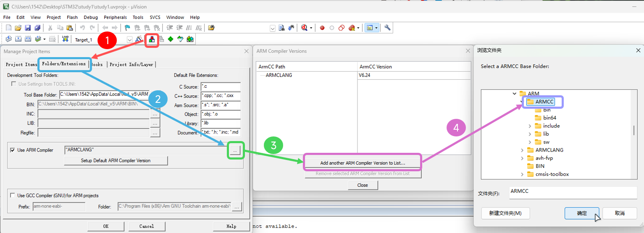Viewport: 644px width, 233px height.
Task: Toggle the Use ARM Compiler checkbox
Action: pyautogui.click(x=12, y=150)
